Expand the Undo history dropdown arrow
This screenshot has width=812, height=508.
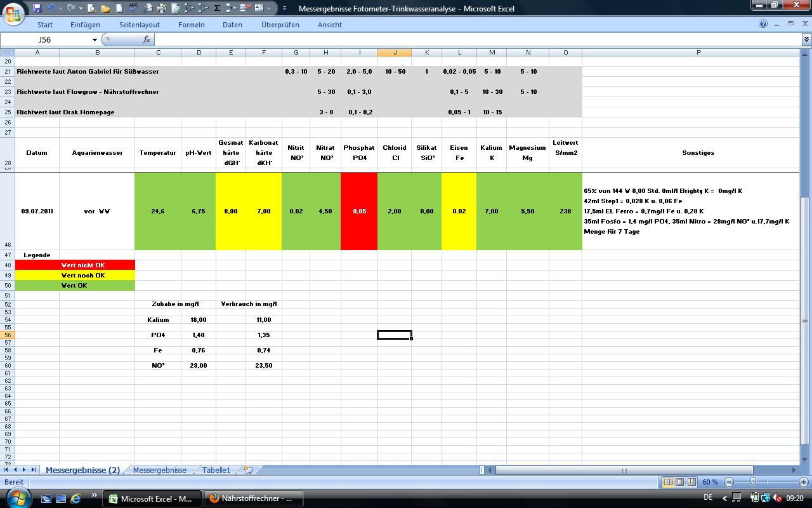[x=60, y=8]
